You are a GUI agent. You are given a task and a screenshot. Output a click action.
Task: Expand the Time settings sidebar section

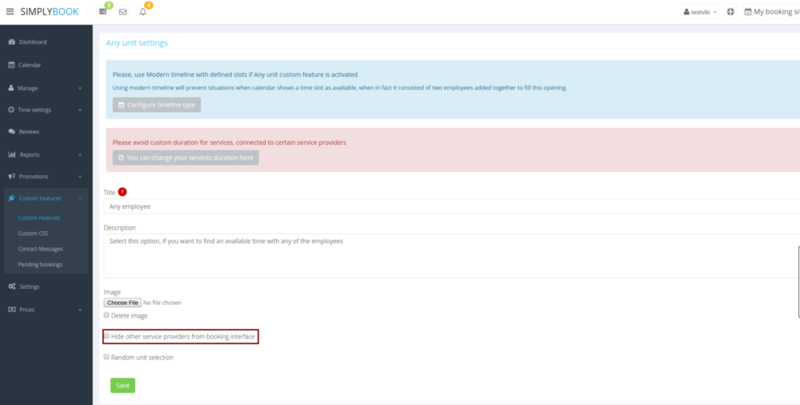click(x=45, y=109)
